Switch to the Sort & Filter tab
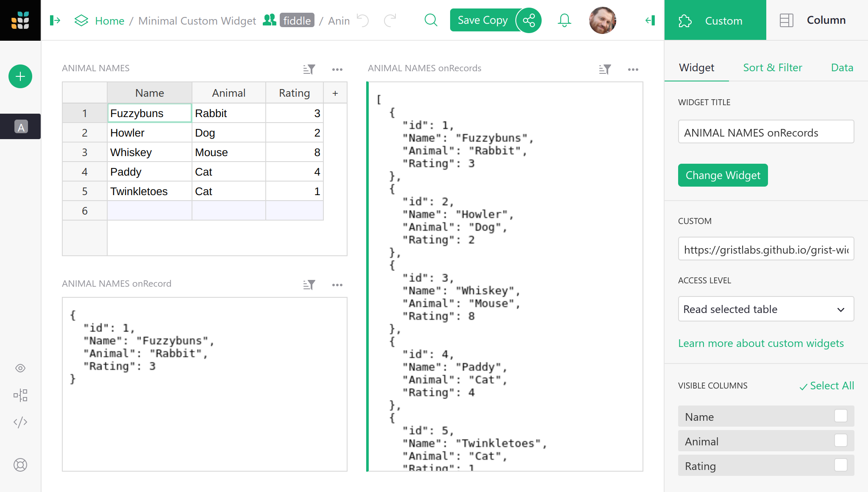This screenshot has width=868, height=492. tap(772, 67)
